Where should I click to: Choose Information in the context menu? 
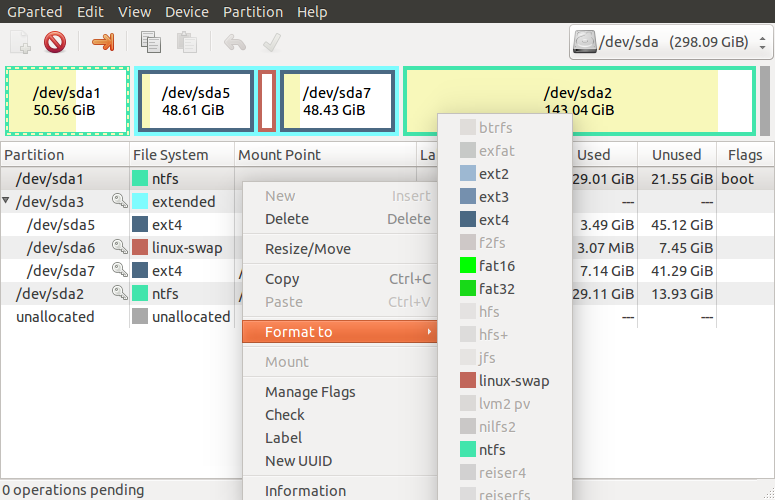pyautogui.click(x=340, y=491)
